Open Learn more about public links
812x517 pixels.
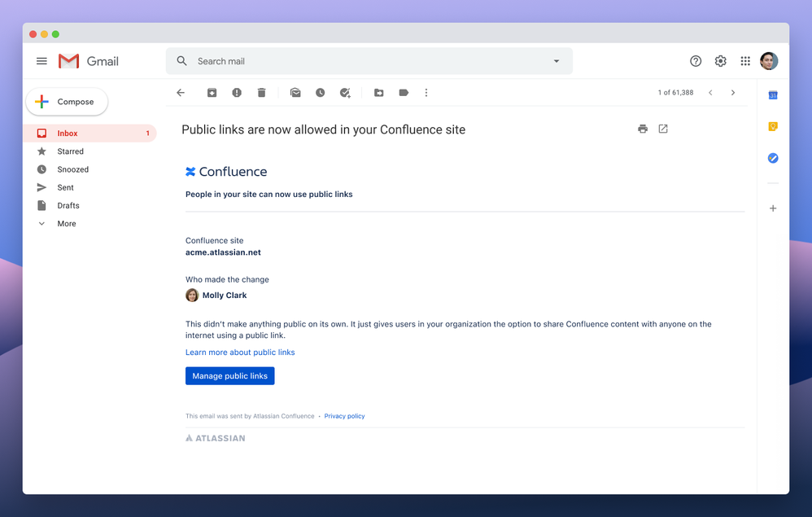point(240,353)
